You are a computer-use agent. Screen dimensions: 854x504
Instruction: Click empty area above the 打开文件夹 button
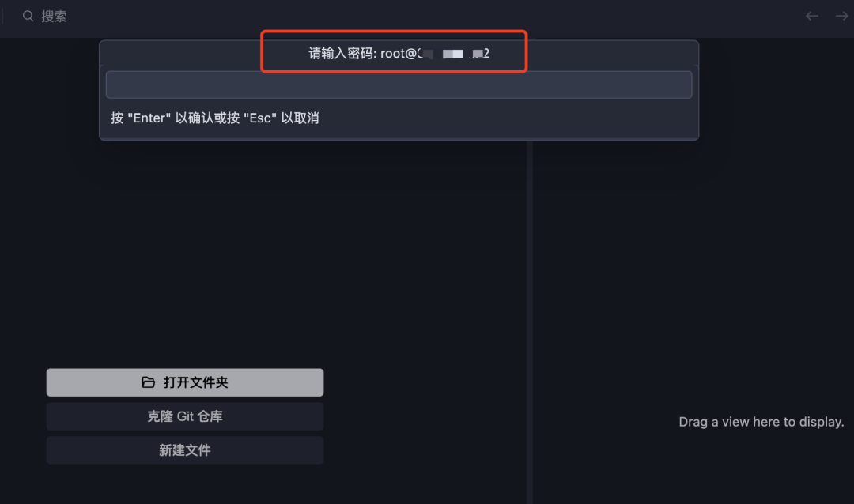262,250
